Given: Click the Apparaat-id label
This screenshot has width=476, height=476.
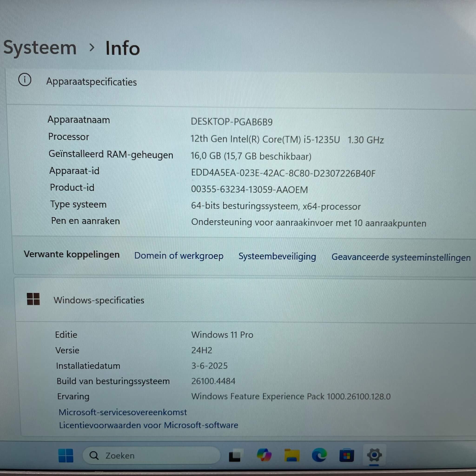Looking at the screenshot, I should 74,171.
